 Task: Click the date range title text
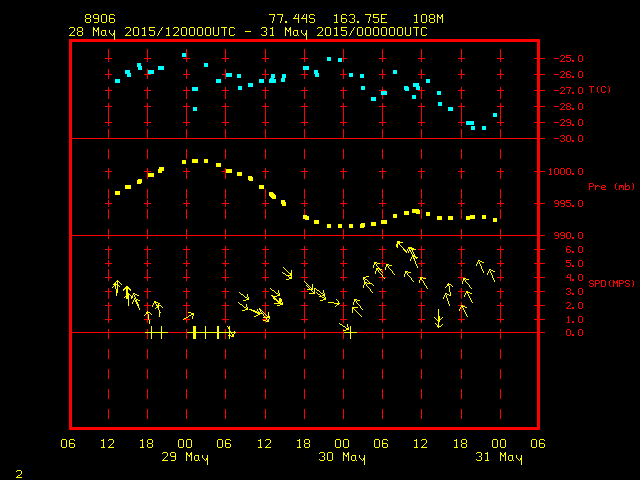247,31
